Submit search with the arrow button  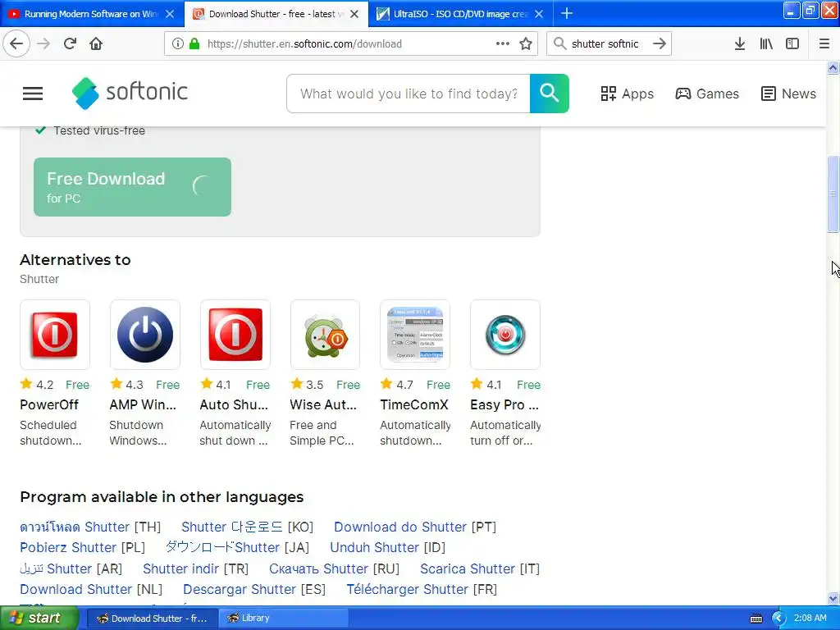coord(660,43)
